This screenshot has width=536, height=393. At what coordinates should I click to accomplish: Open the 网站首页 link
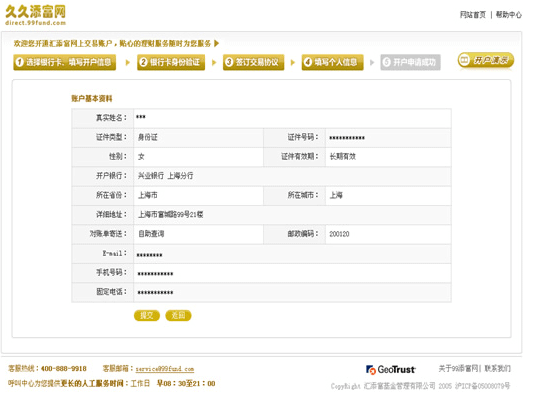click(x=473, y=15)
